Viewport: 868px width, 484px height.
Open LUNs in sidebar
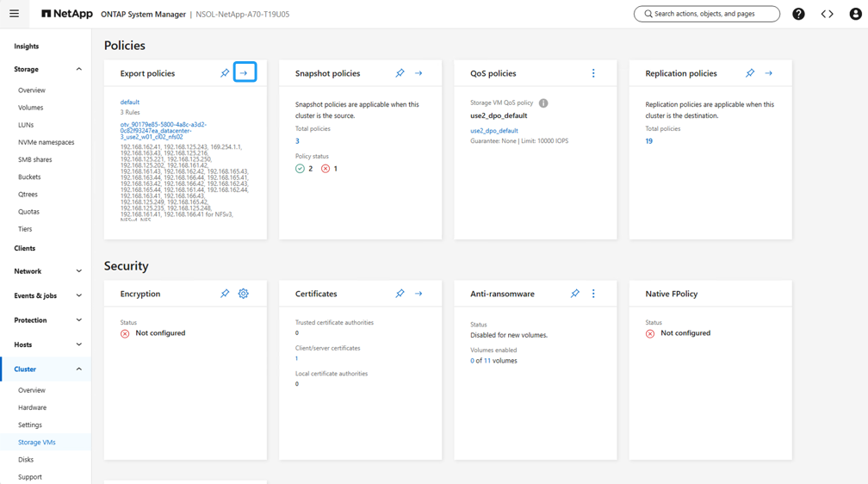coord(26,125)
